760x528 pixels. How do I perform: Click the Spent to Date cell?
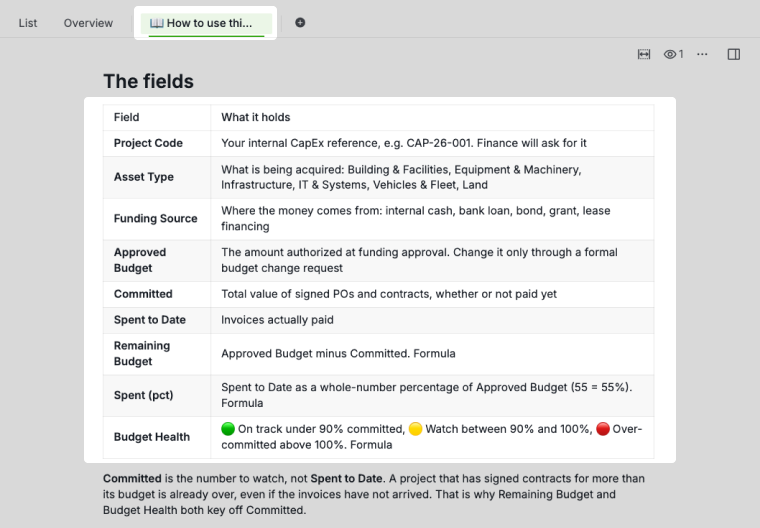[x=157, y=320]
